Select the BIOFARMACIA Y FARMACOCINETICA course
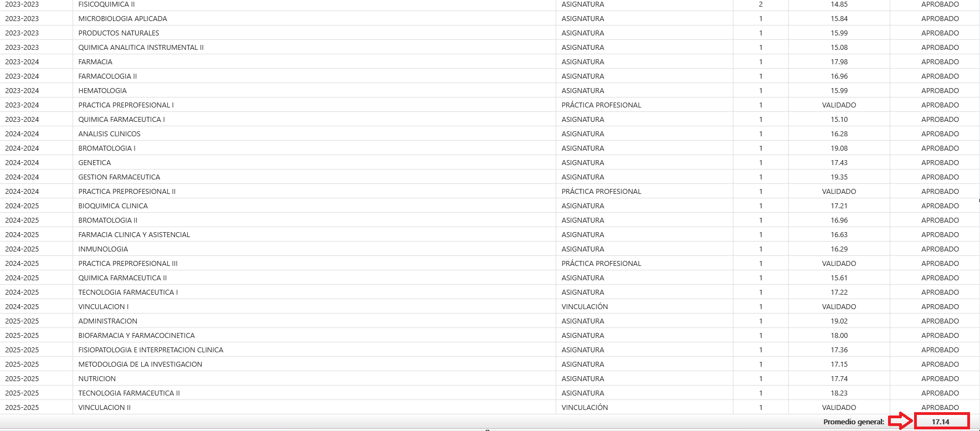 (x=136, y=335)
